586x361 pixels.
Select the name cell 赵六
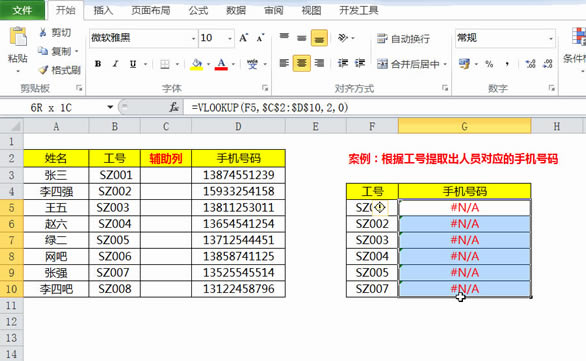pyautogui.click(x=56, y=224)
